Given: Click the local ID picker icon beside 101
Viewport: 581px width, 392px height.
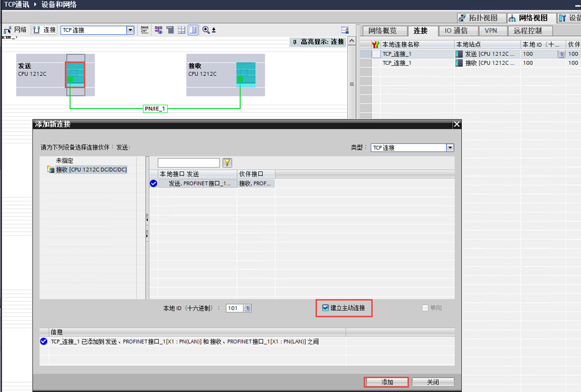Looking at the screenshot, I should [248, 308].
